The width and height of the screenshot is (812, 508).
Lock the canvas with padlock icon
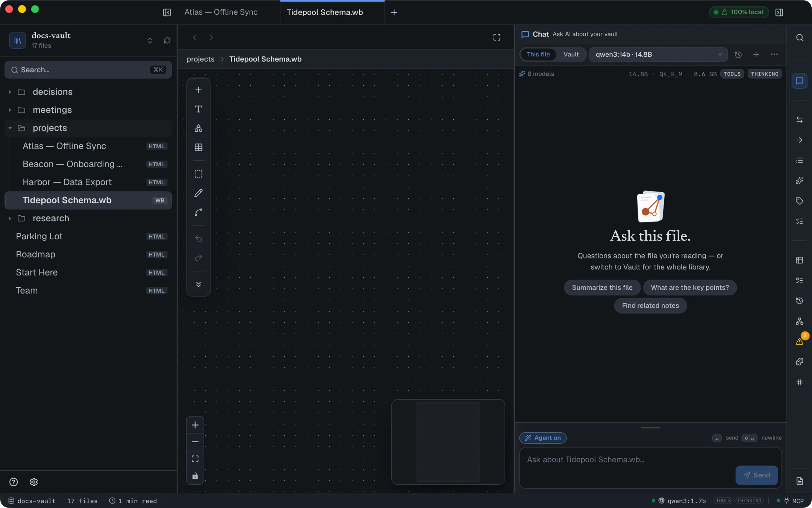tap(195, 476)
